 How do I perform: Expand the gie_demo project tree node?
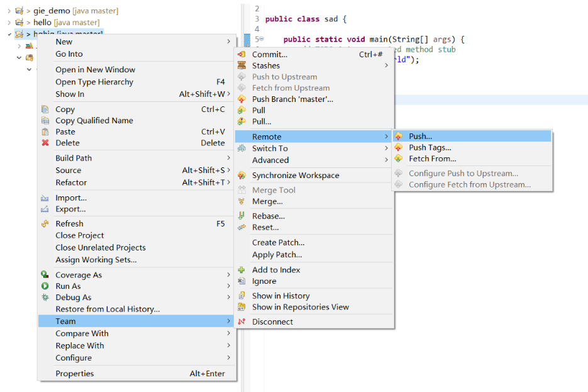pyautogui.click(x=9, y=11)
